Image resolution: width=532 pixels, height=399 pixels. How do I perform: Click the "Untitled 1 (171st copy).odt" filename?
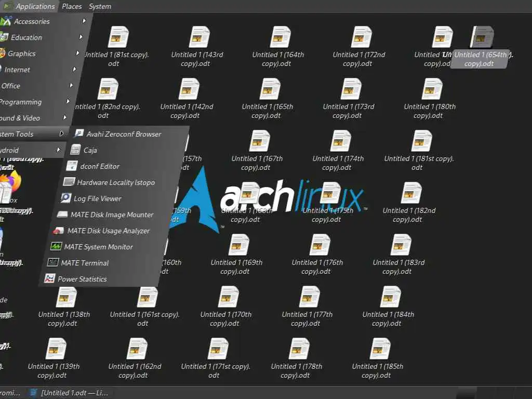click(215, 371)
